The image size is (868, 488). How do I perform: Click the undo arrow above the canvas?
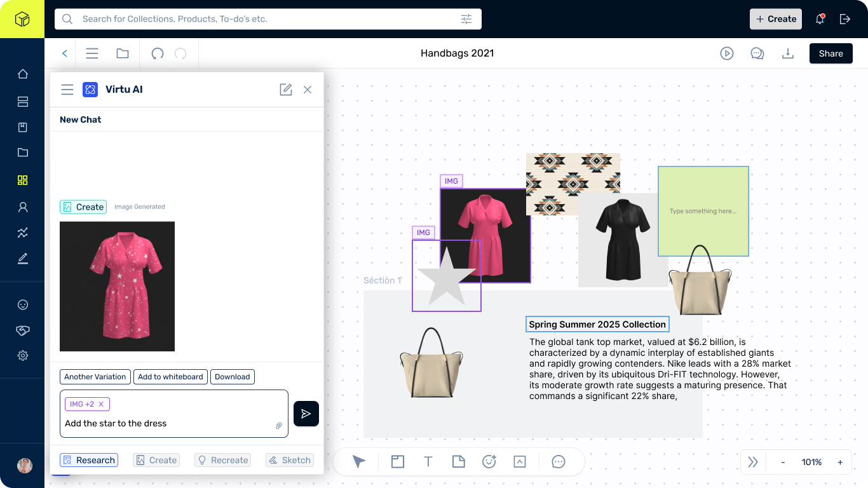tap(157, 53)
